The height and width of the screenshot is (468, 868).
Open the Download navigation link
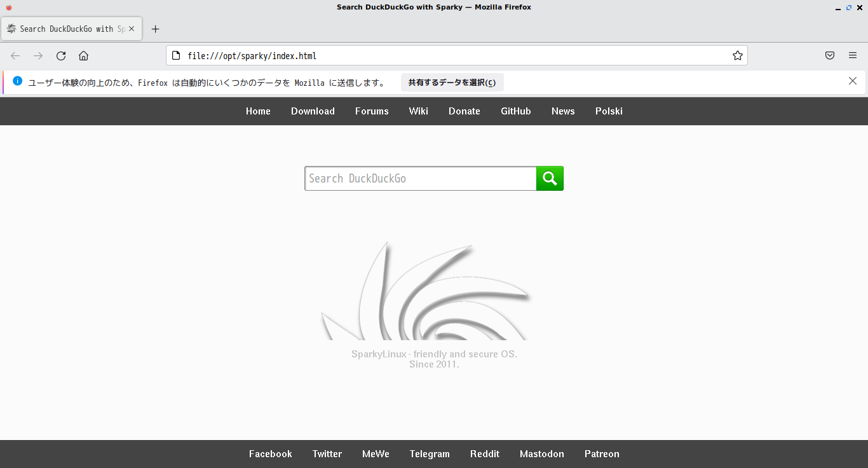[313, 111]
